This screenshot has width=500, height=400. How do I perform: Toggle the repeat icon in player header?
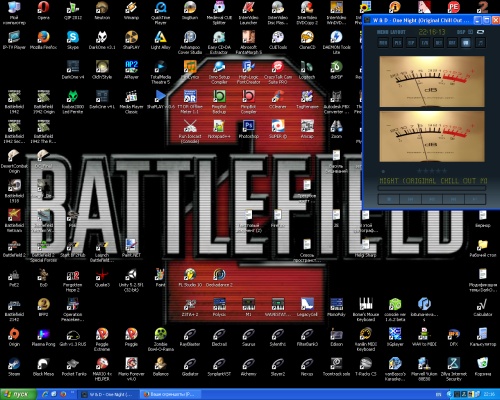(x=480, y=32)
